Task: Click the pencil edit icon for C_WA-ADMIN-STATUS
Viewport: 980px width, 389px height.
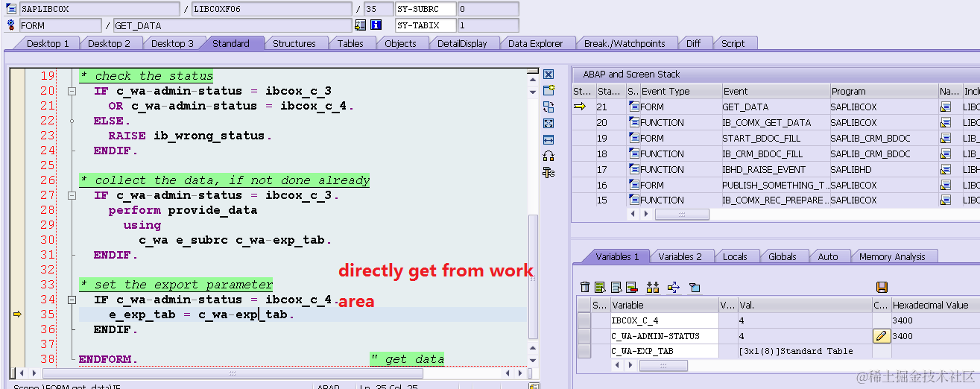Action: (x=882, y=336)
